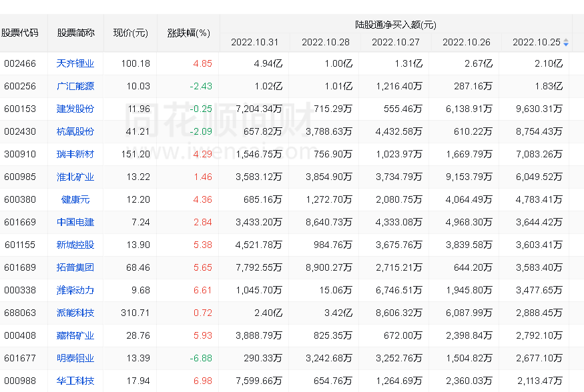Open stock link 藏格矿业
Image resolution: width=584 pixels, height=392 pixels.
(75, 336)
